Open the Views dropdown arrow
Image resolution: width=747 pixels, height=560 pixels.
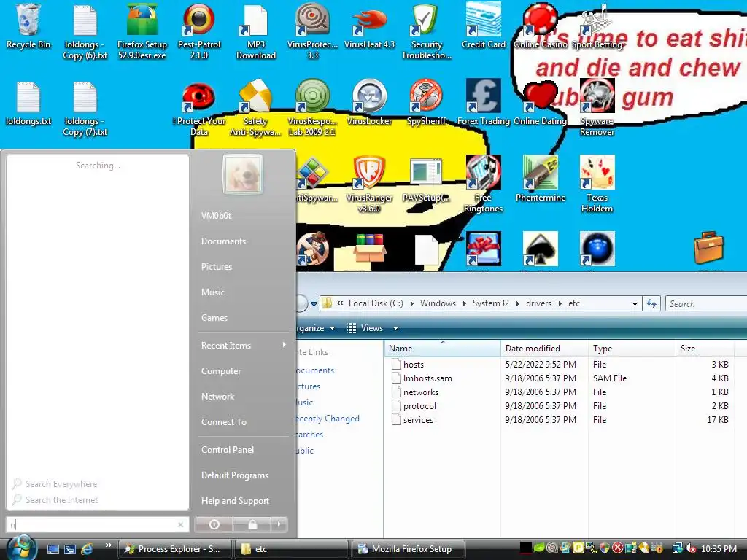395,328
